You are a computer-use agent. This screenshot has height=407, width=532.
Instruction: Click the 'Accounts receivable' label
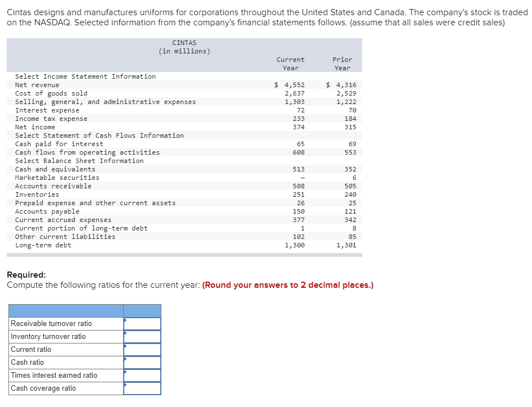tap(53, 186)
